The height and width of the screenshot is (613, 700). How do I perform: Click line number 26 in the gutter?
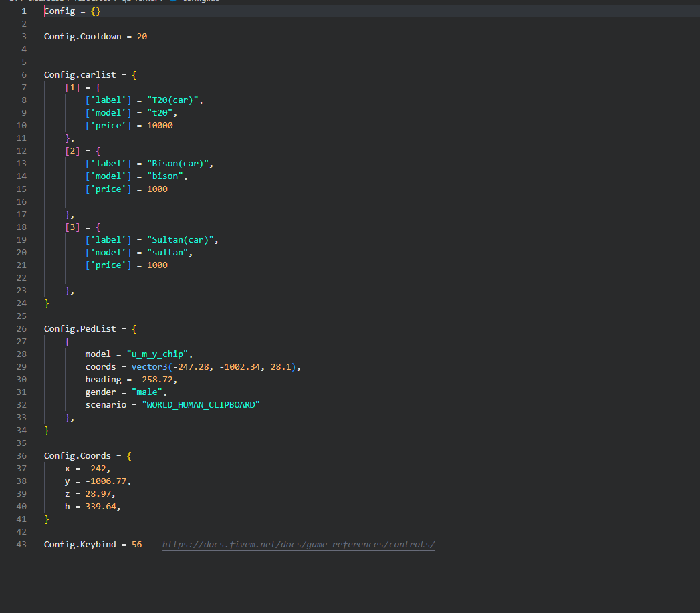21,329
